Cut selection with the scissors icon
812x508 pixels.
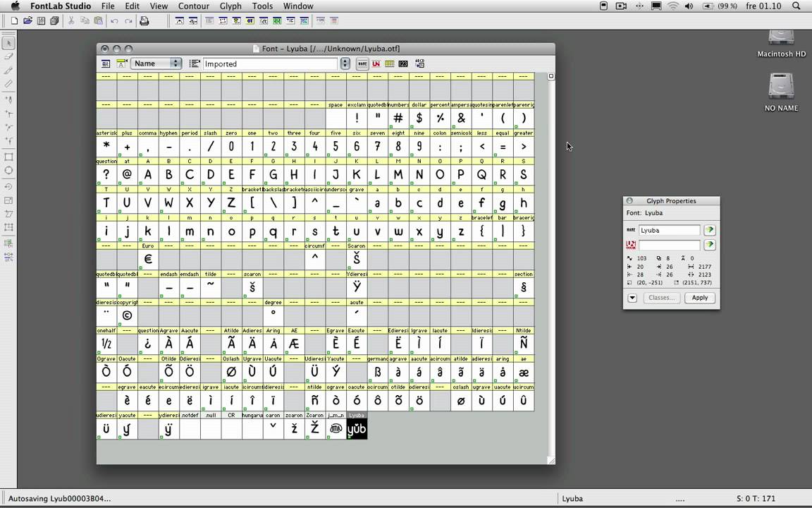[71, 20]
